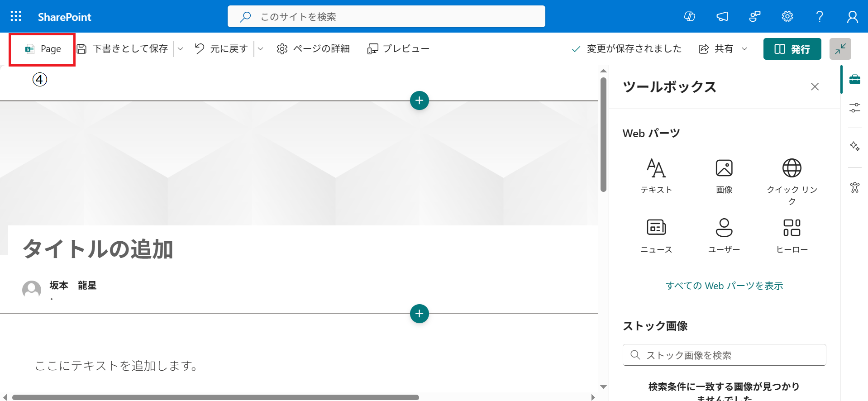
Task: Click the green Publish button
Action: coord(792,49)
